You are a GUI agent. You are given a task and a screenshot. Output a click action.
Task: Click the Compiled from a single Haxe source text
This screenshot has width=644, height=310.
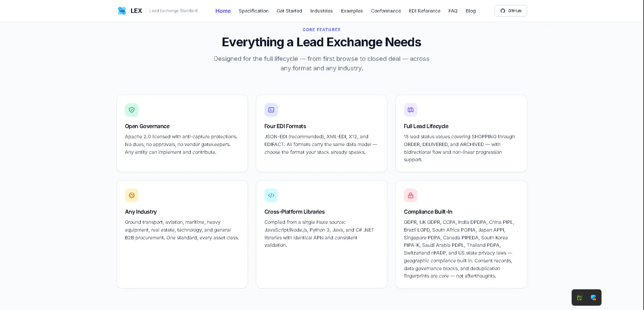(319, 234)
